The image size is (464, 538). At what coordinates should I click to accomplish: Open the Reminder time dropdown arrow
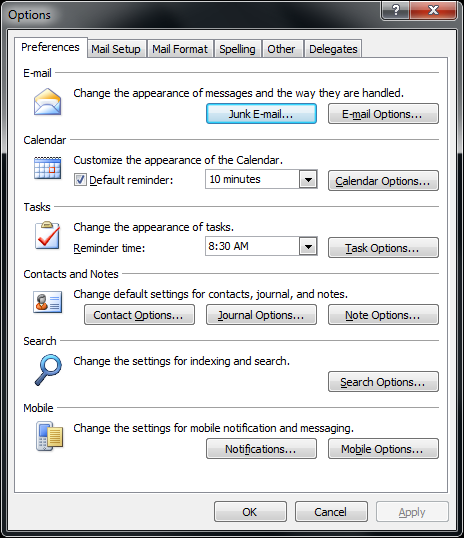click(308, 246)
